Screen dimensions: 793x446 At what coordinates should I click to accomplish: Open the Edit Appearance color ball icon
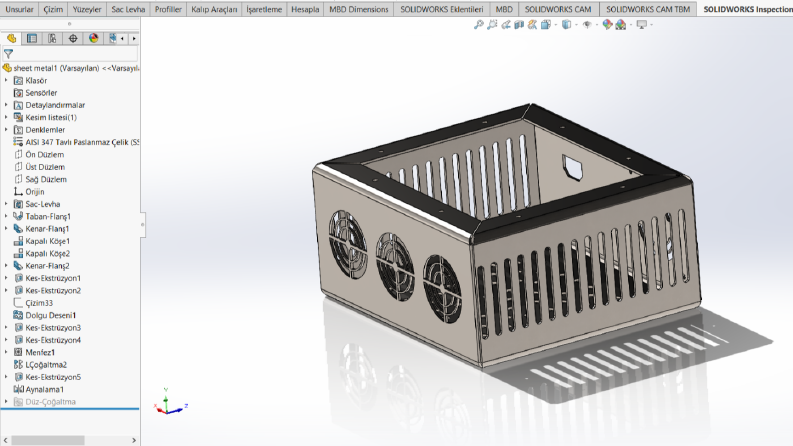click(x=607, y=24)
